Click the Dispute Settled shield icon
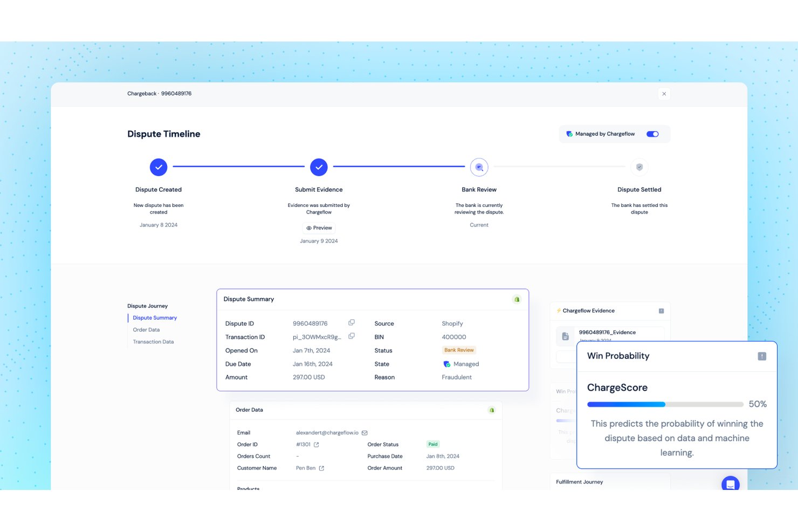The image size is (798, 532). tap(639, 167)
